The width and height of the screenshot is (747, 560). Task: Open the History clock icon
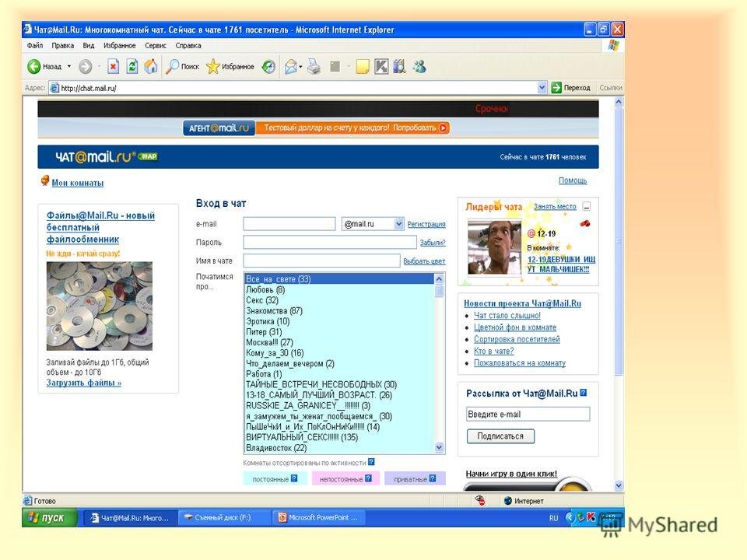click(268, 67)
